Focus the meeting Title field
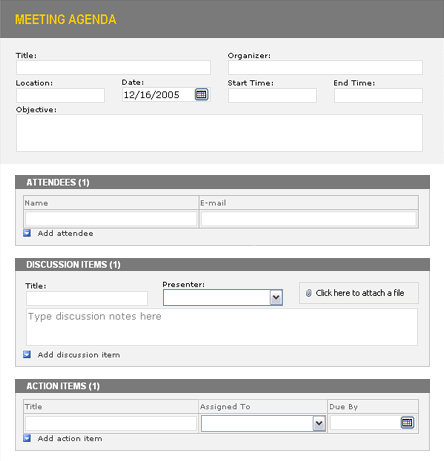The image size is (444, 461). pos(113,68)
